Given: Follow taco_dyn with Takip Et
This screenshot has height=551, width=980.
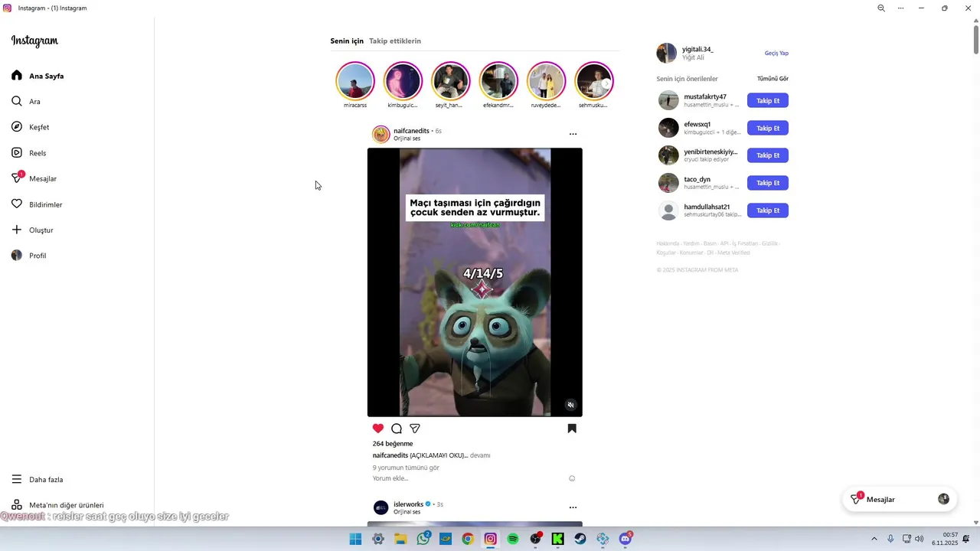Looking at the screenshot, I should pos(768,183).
